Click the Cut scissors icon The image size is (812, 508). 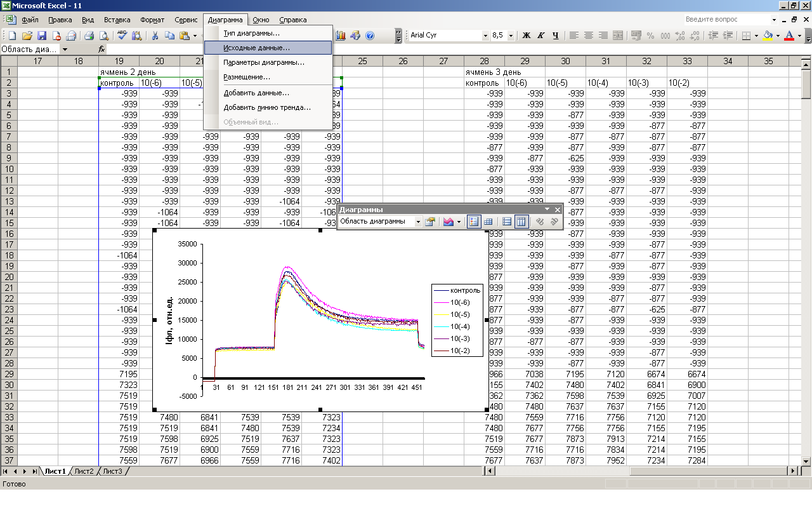click(155, 36)
